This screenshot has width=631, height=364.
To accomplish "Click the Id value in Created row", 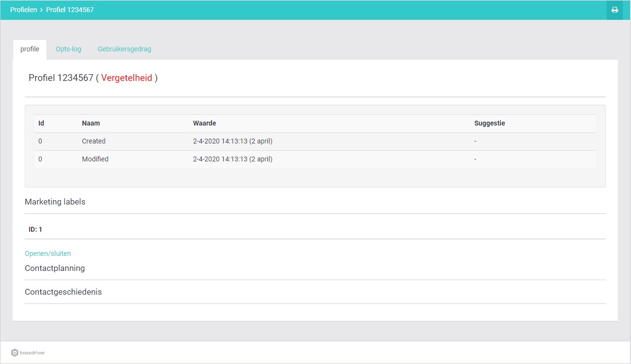I will click(x=40, y=142).
